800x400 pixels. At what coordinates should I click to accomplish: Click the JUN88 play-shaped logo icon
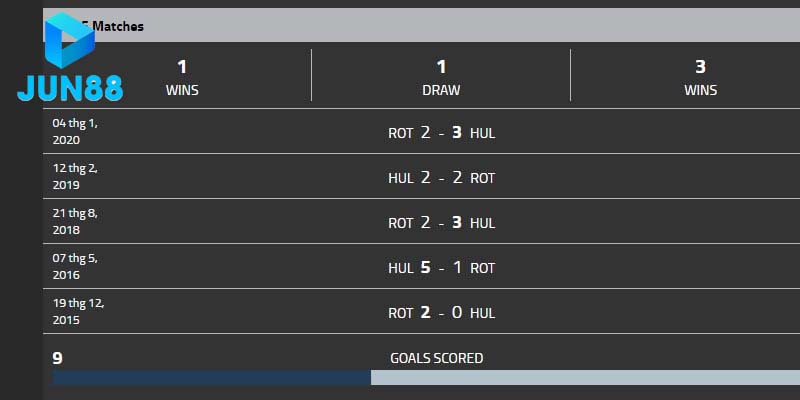click(x=69, y=44)
